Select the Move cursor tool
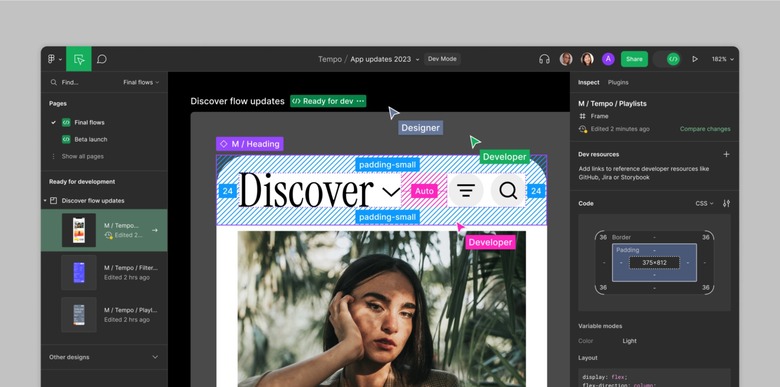The width and height of the screenshot is (780, 387). [x=79, y=59]
